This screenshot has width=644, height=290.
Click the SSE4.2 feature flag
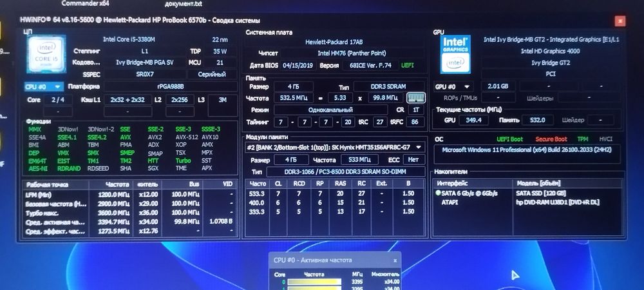97,137
